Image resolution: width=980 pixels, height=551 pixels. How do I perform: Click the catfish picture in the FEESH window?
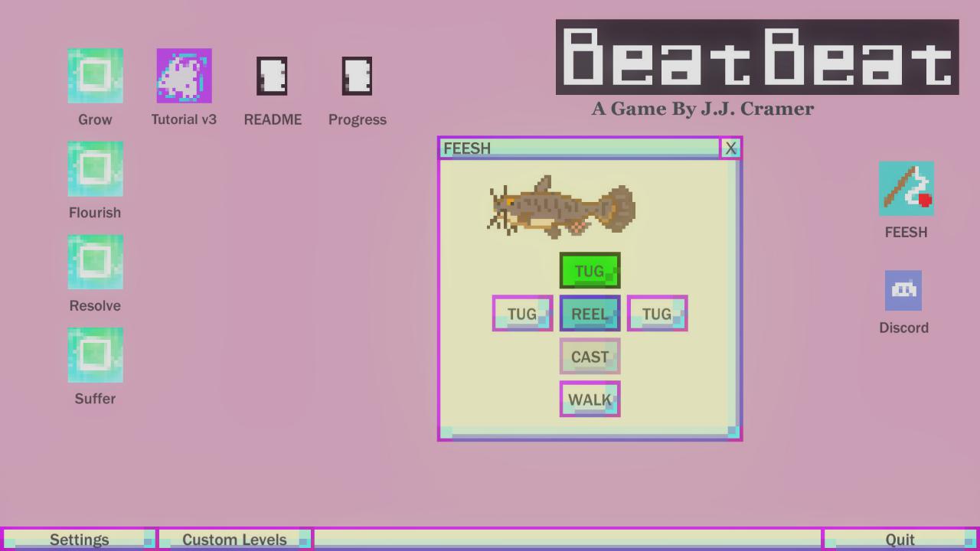pyautogui.click(x=562, y=206)
